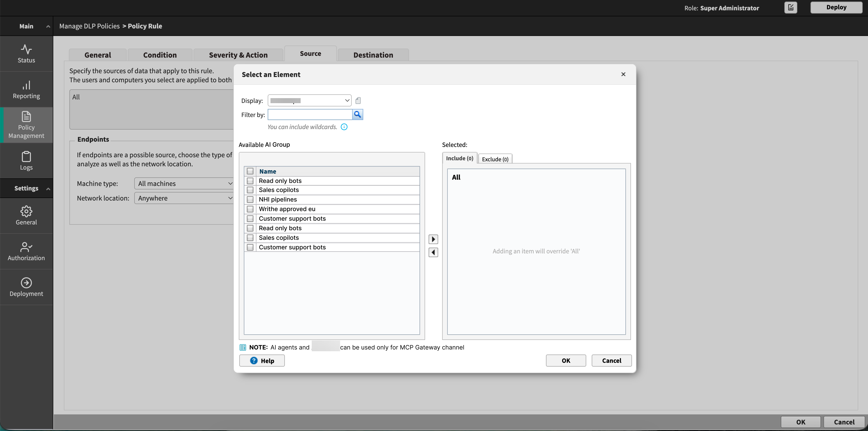Check the last Customer support bots row
The image size is (868, 431).
point(250,247)
